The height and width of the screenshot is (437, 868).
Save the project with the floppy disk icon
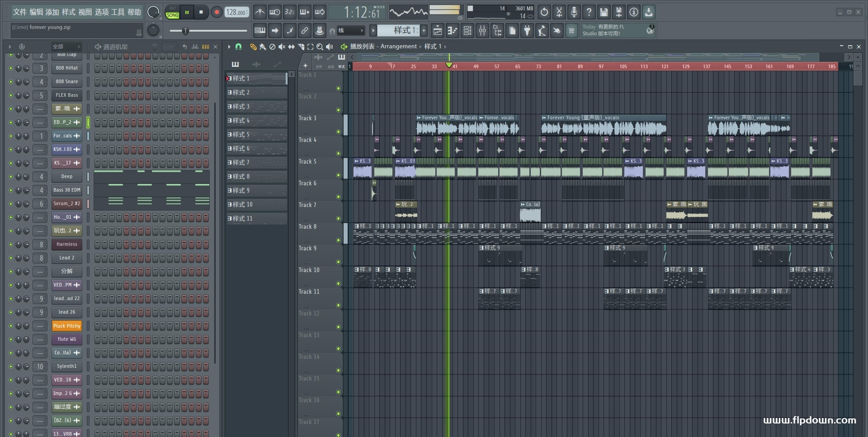click(x=604, y=12)
